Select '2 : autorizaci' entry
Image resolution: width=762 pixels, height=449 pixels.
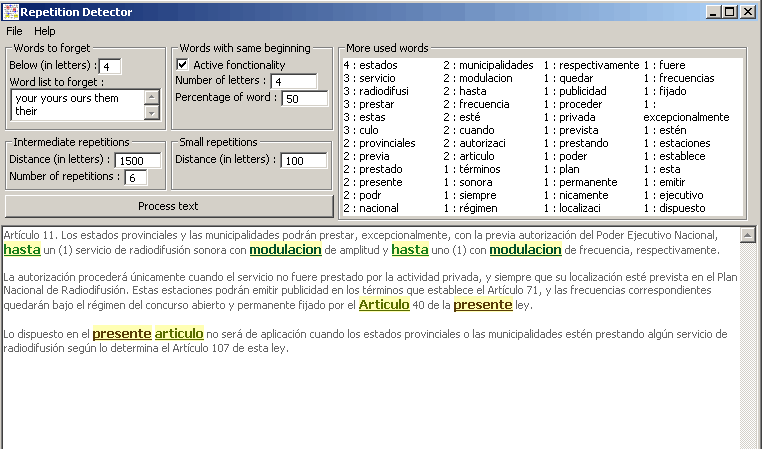coord(475,143)
